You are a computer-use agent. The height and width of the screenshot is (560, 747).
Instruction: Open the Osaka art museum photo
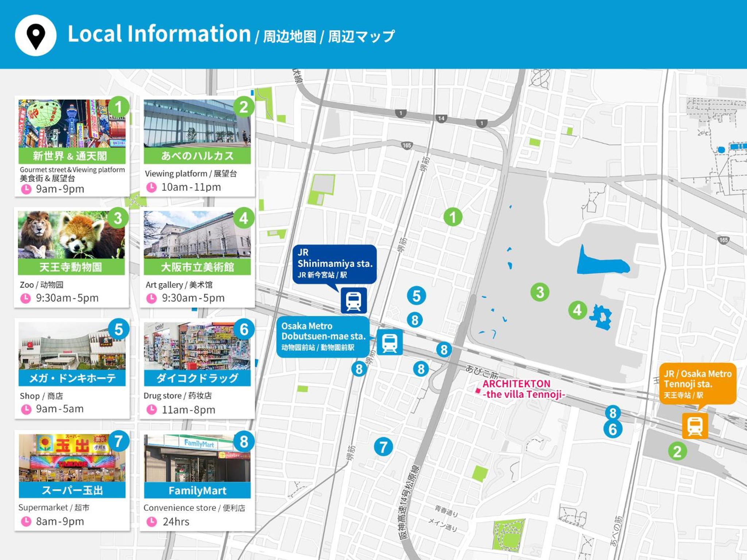pyautogui.click(x=197, y=235)
